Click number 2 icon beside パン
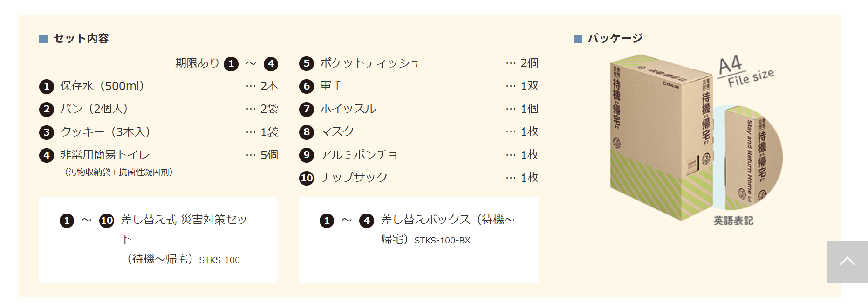Viewport: 868px width, 304px height. pyautogui.click(x=46, y=109)
